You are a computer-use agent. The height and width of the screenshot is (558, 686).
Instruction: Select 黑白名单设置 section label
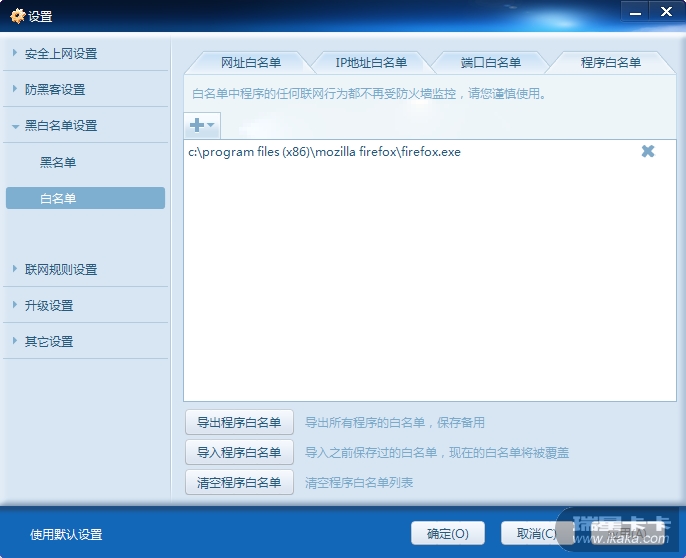(61, 126)
